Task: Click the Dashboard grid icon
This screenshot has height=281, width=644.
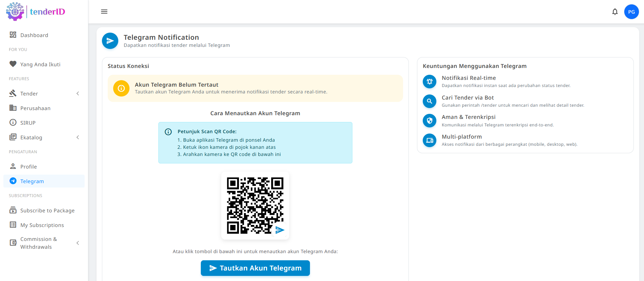Action: [13, 35]
